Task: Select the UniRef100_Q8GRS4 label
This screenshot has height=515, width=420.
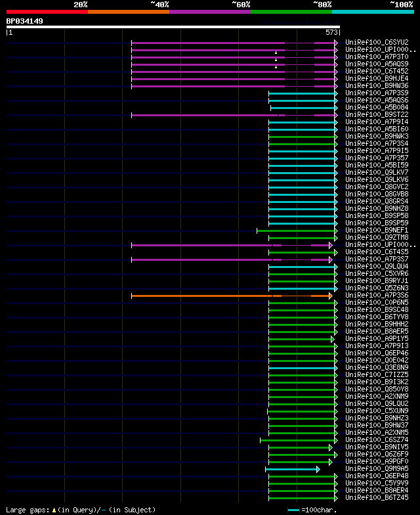Action: pyautogui.click(x=377, y=201)
